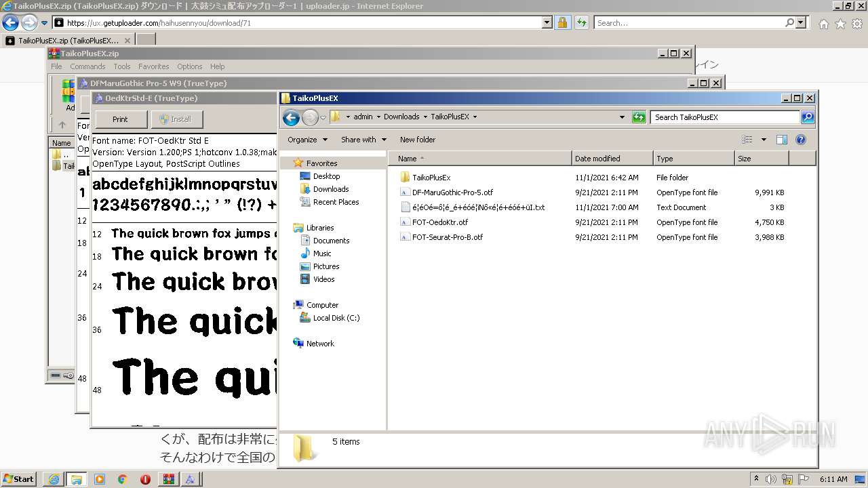Open Downloads in navigation pane
Image resolution: width=868 pixels, height=488 pixels.
click(331, 189)
